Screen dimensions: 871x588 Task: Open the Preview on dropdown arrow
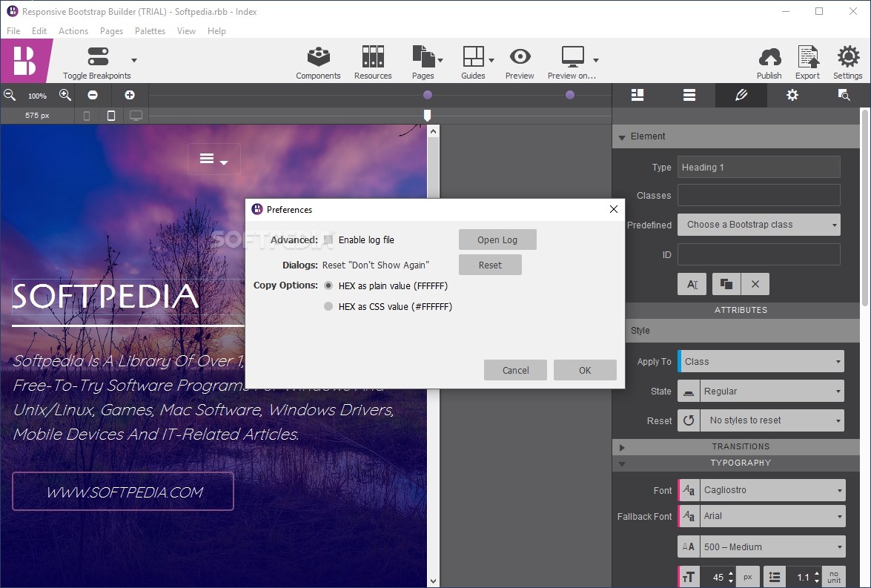(x=595, y=60)
